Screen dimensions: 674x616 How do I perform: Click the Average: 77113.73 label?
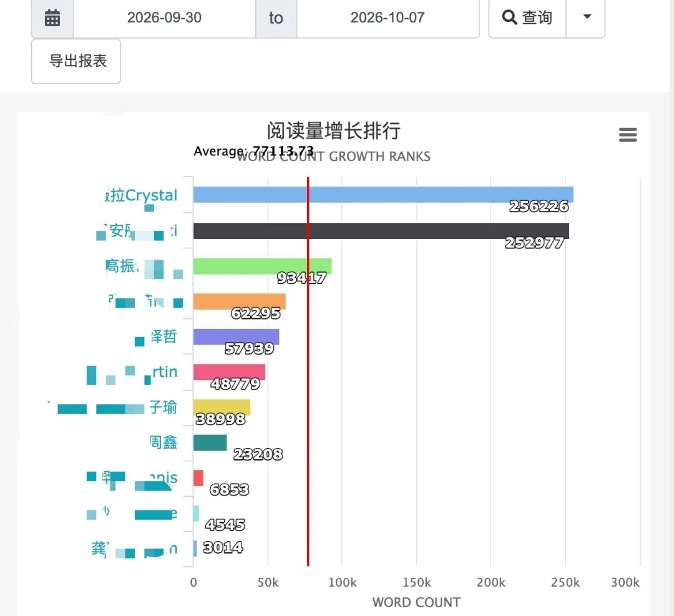coord(253,151)
